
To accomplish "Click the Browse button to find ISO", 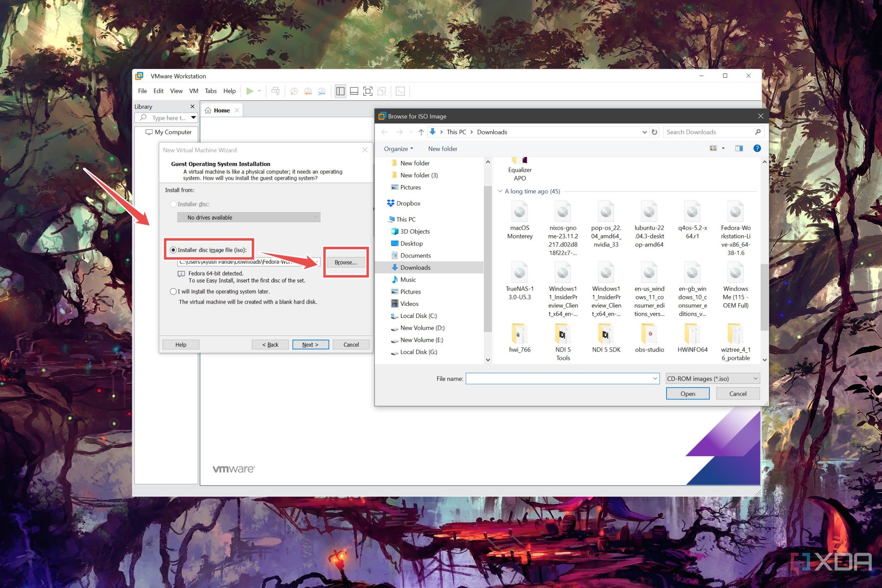I will point(344,262).
